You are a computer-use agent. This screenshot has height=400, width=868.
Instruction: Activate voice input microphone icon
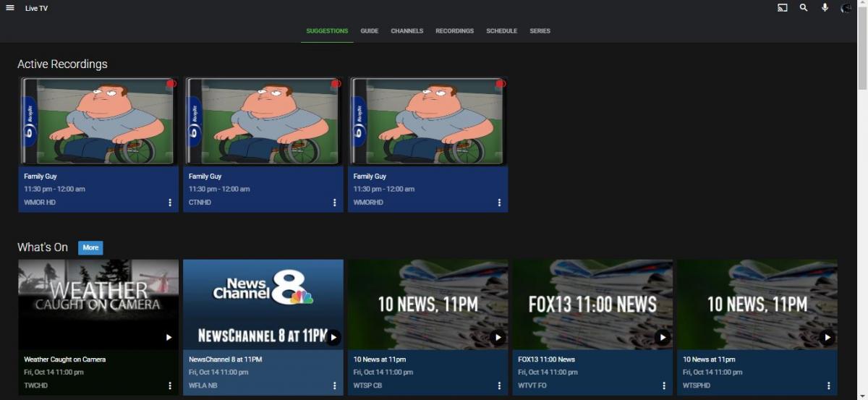point(825,8)
